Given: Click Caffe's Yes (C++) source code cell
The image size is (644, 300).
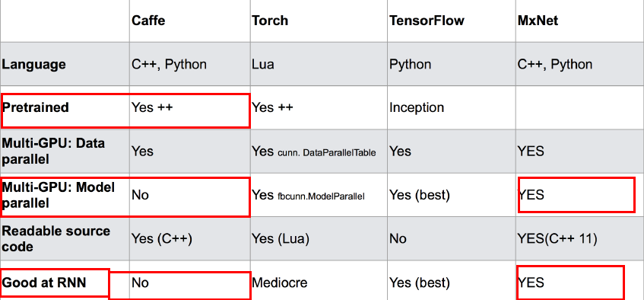Looking at the screenshot, I should [162, 238].
